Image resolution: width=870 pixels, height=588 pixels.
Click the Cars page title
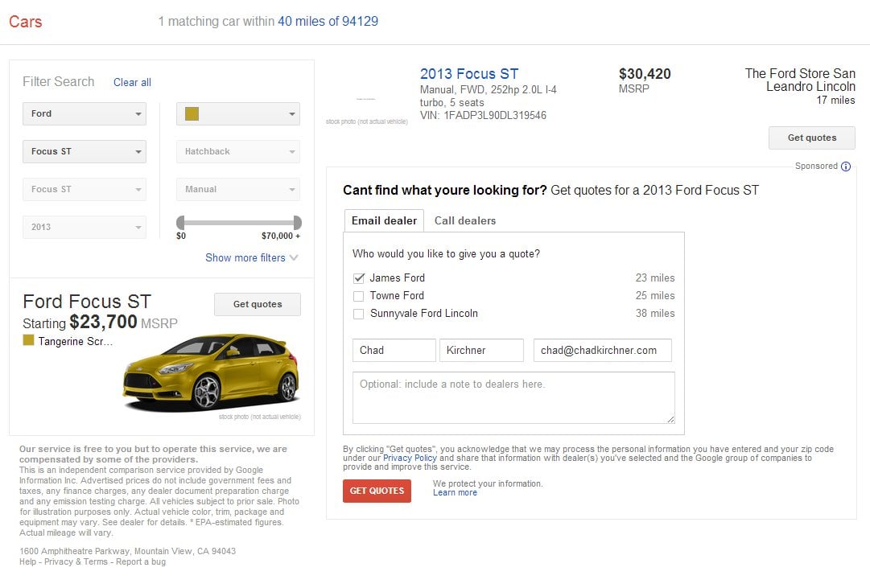tap(26, 22)
